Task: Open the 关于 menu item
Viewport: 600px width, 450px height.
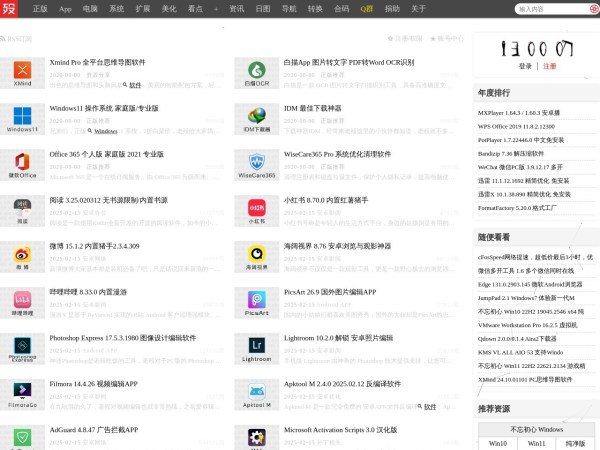Action: pyautogui.click(x=418, y=9)
